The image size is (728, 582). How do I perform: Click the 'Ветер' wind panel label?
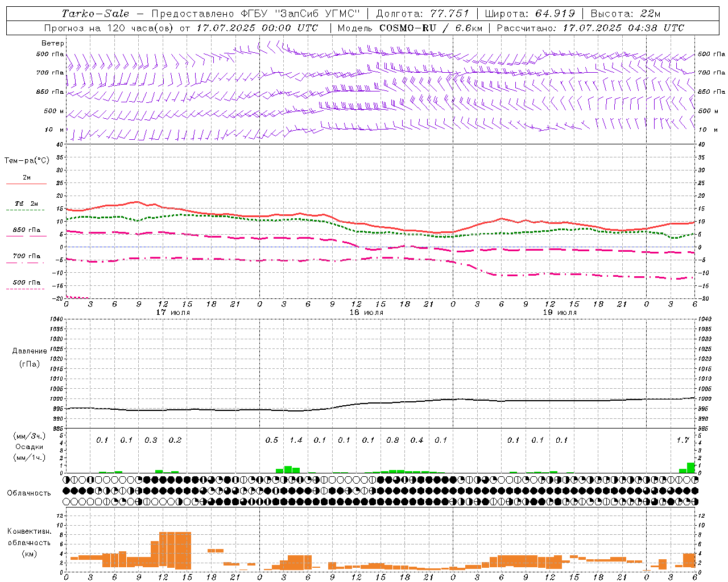point(53,43)
